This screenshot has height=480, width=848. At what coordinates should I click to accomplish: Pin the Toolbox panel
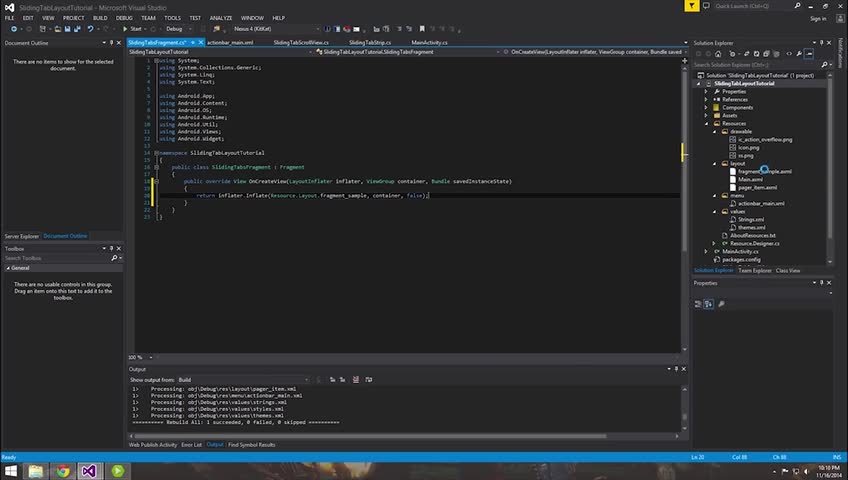pyautogui.click(x=111, y=249)
